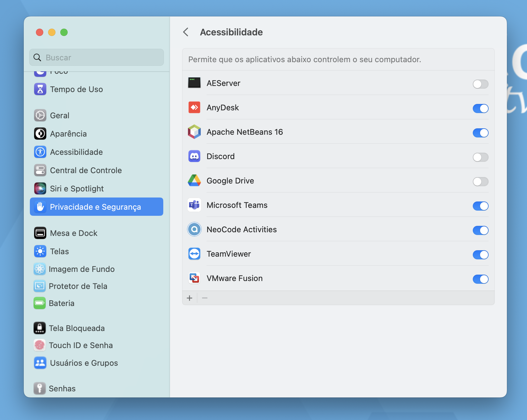The image size is (527, 420).
Task: Open Siri e Spotlight settings
Action: (97, 188)
